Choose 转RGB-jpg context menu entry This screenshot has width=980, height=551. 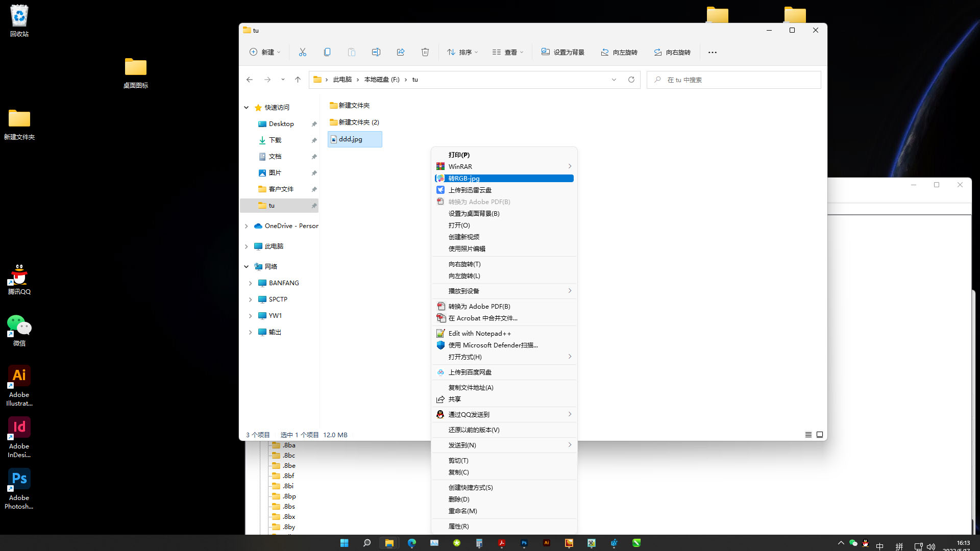(504, 179)
